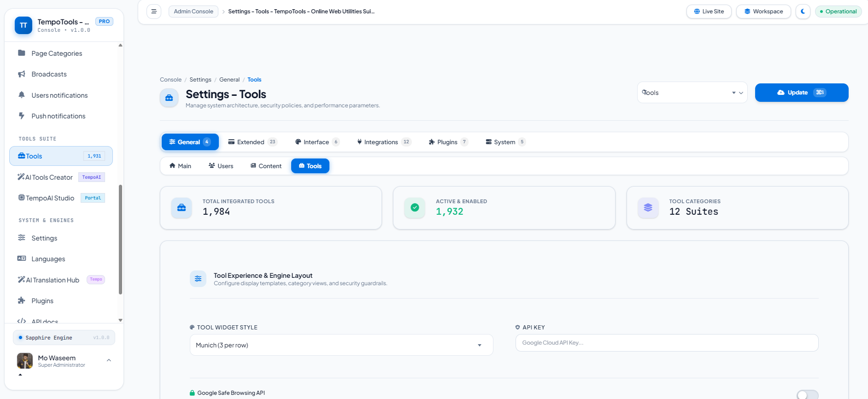Click the TempoAI Studio chip icon
Image resolution: width=868 pixels, height=399 pixels.
coord(21,198)
